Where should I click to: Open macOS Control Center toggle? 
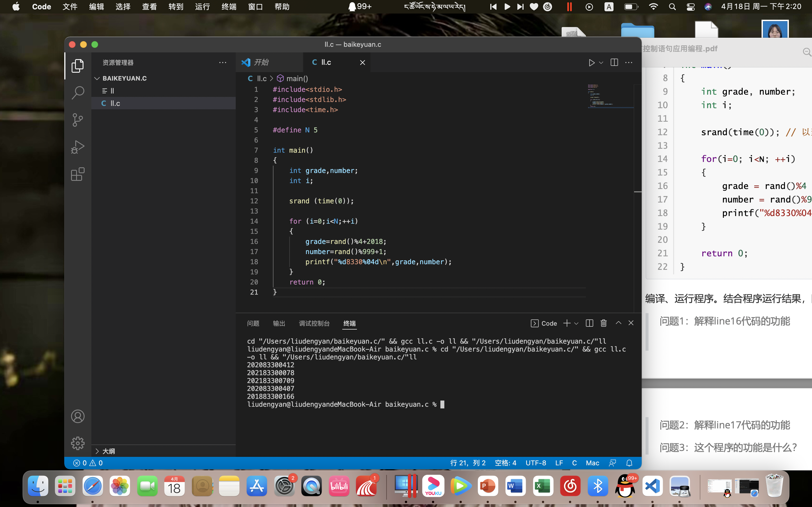pos(690,7)
